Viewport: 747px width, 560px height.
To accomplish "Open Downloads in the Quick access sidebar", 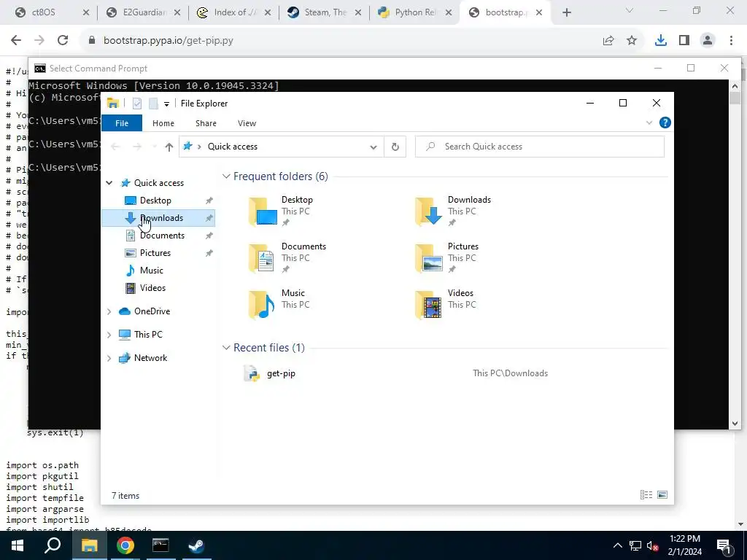I will point(158,218).
